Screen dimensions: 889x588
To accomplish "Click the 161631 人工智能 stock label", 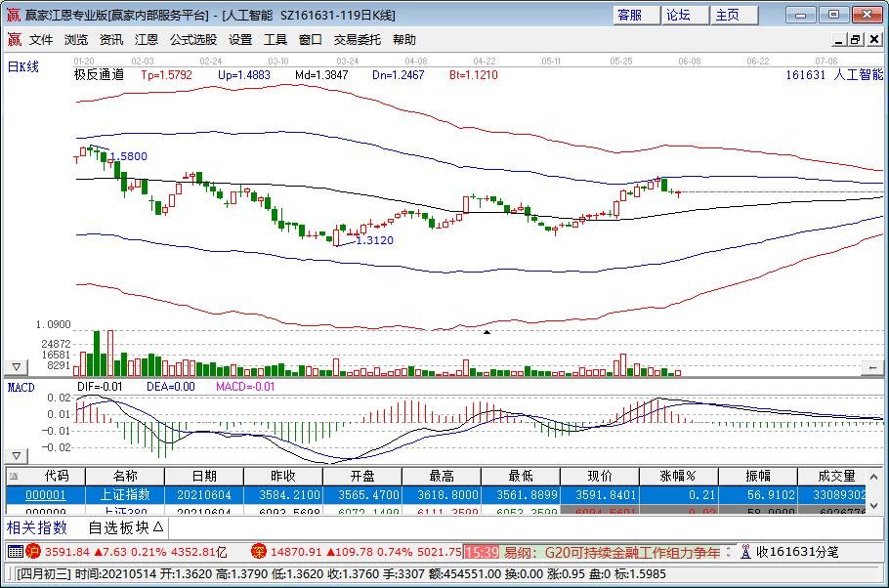I will pyautogui.click(x=834, y=75).
